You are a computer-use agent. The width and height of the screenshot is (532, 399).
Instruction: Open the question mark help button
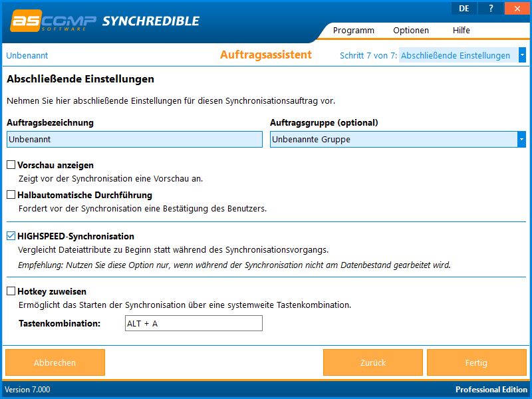click(491, 9)
